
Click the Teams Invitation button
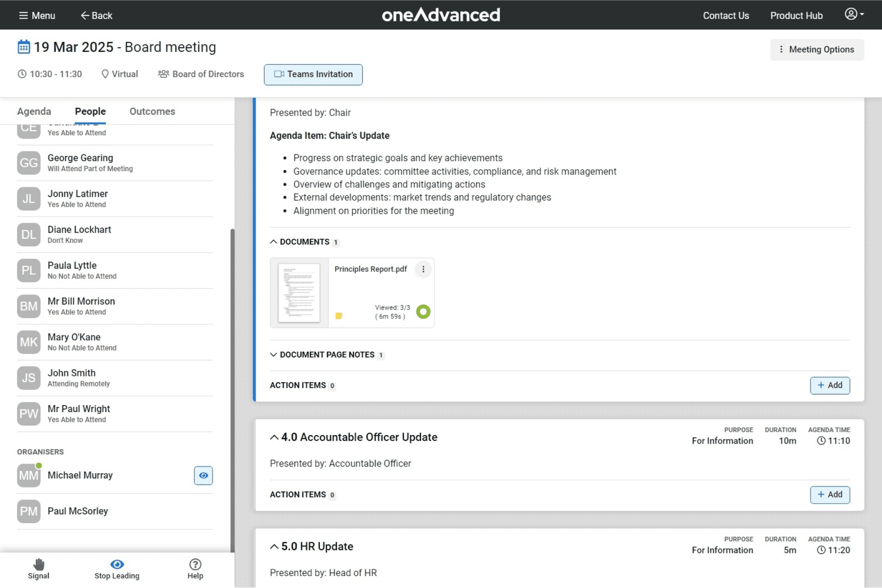(313, 74)
